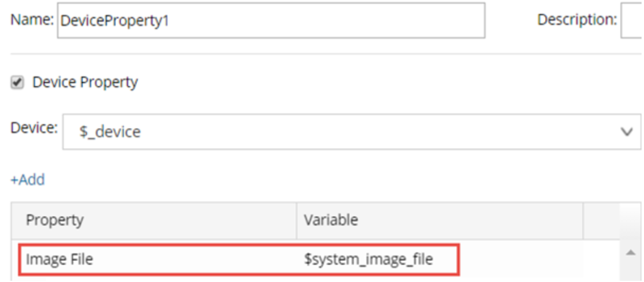
Task: Click the Property column header
Action: pyautogui.click(x=55, y=220)
